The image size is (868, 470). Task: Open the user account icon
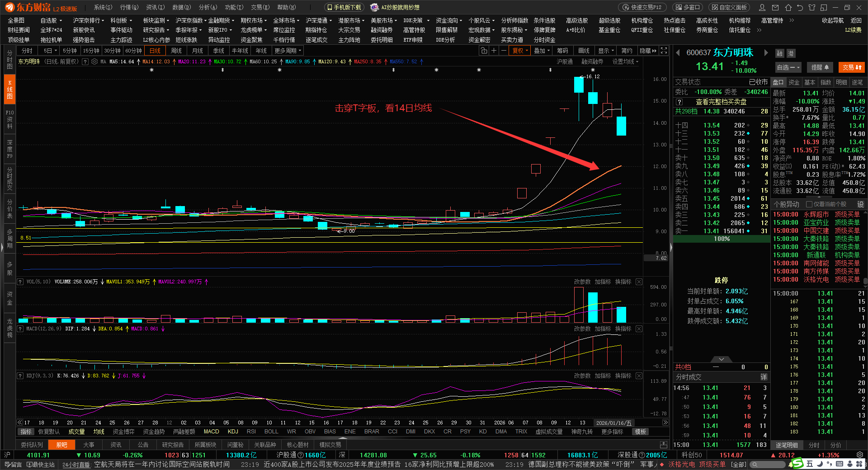click(762, 7)
